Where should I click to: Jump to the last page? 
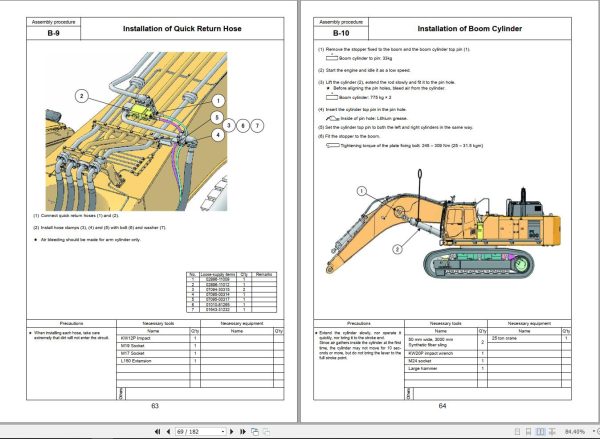pyautogui.click(x=243, y=431)
